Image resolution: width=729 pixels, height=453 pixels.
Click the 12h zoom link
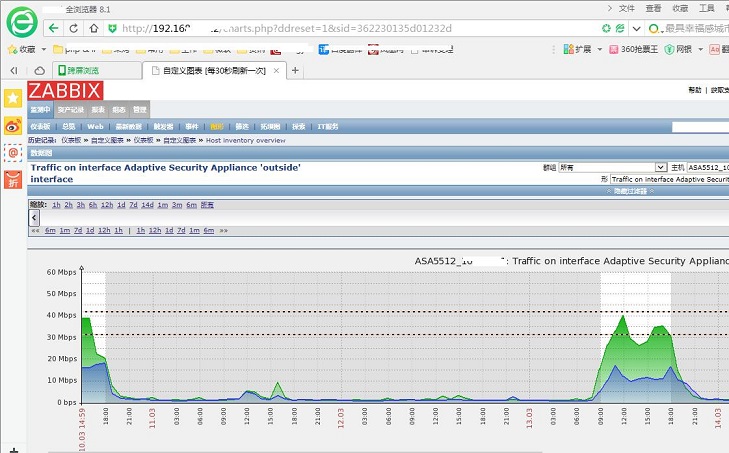(x=106, y=204)
